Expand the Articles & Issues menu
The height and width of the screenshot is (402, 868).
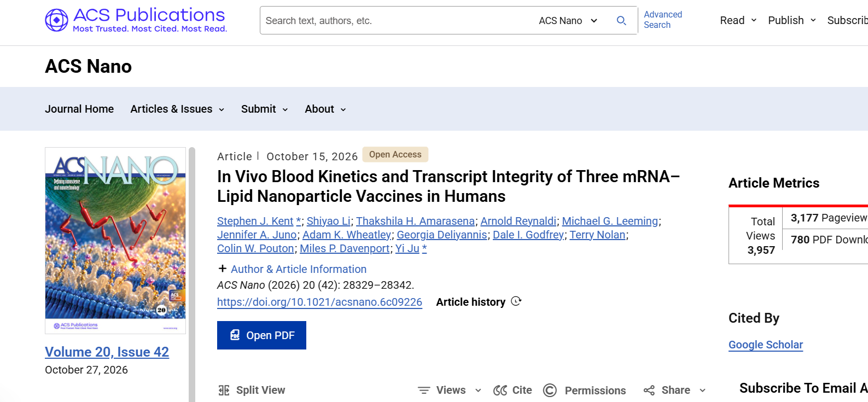[x=178, y=109]
